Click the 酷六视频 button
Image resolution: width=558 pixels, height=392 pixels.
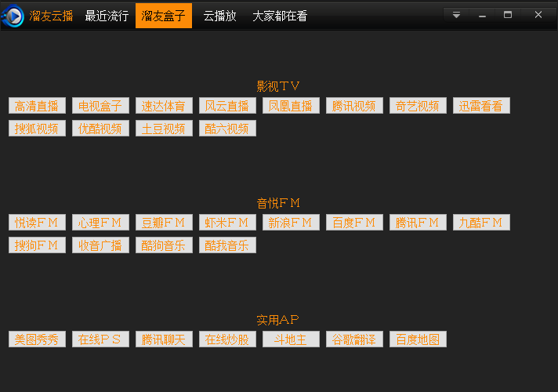coord(227,128)
